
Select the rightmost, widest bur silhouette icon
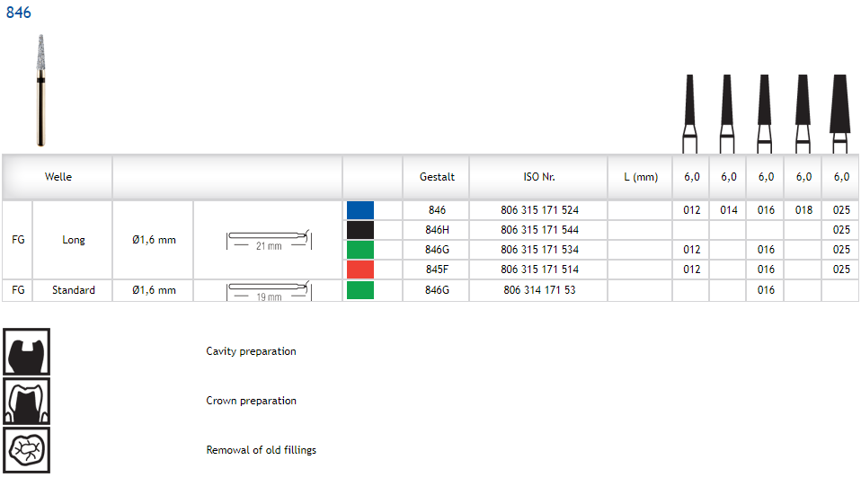(x=839, y=113)
